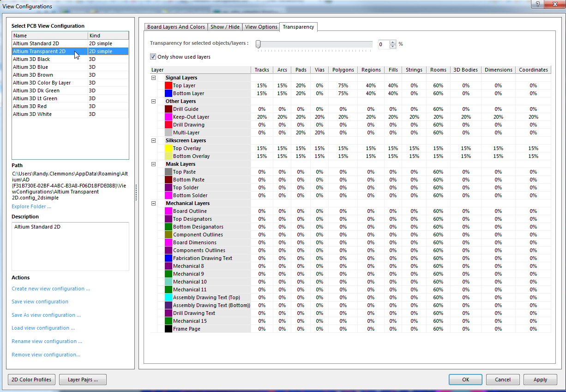Uncheck Only show used layers
Screen dimensions: 566x392
153,56
